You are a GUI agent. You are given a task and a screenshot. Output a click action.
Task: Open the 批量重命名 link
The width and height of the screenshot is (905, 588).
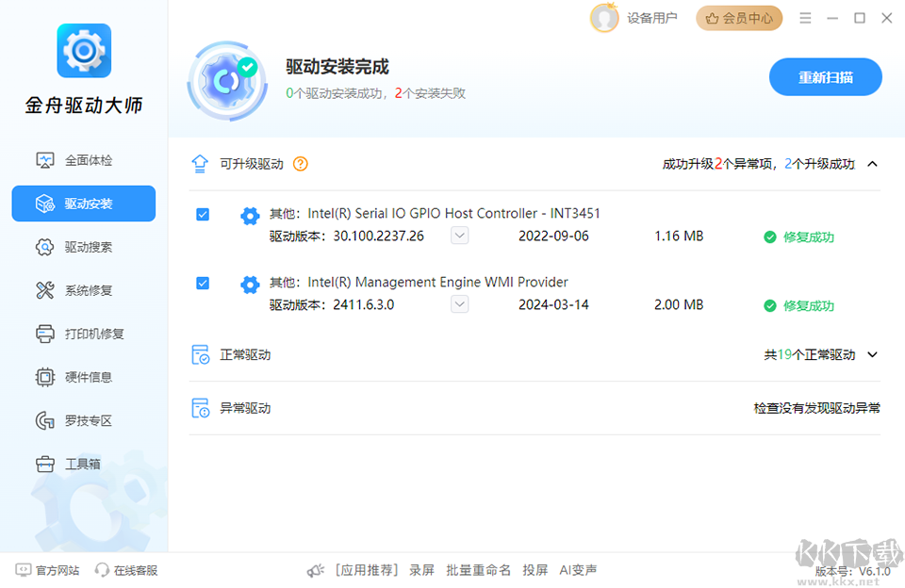coord(479,570)
